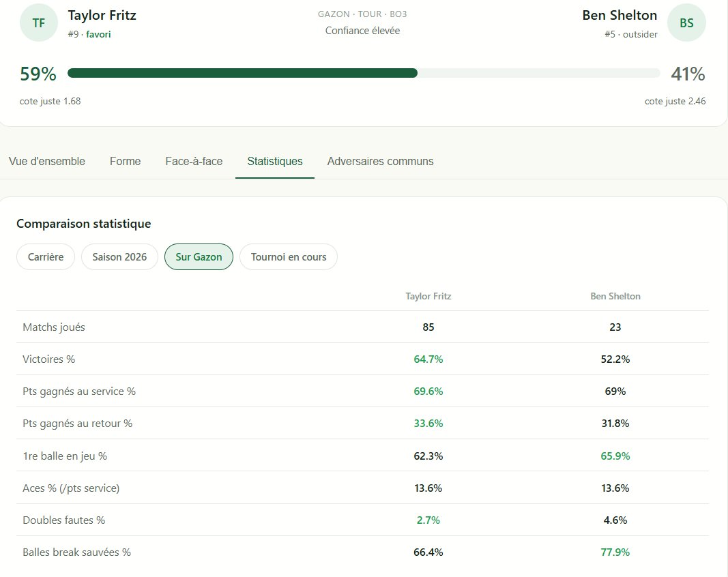Click the Taylor Fritz name heading
728x577 pixels.
pos(102,15)
